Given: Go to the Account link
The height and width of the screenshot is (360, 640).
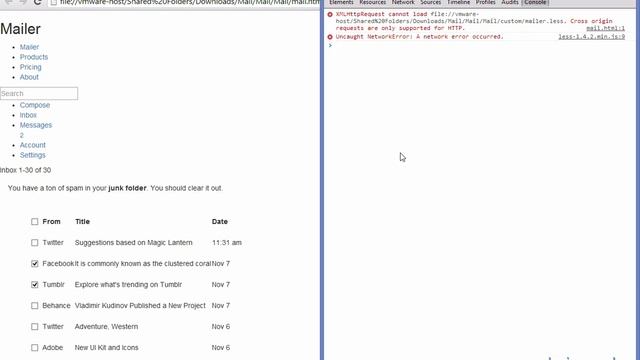Looking at the screenshot, I should (33, 145).
